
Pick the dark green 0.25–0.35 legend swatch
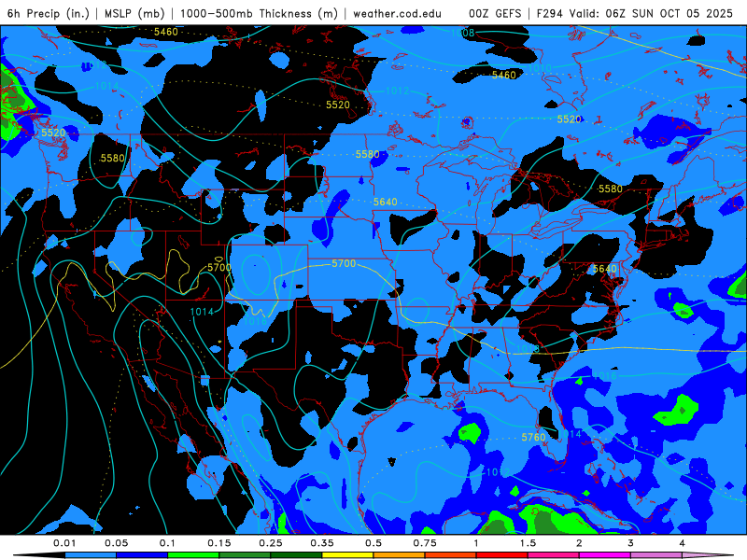click(x=296, y=555)
